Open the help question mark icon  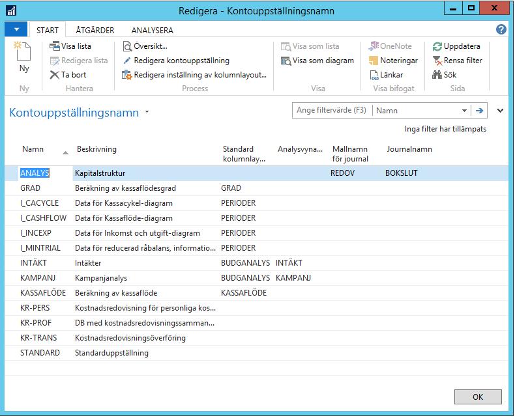coord(501,29)
